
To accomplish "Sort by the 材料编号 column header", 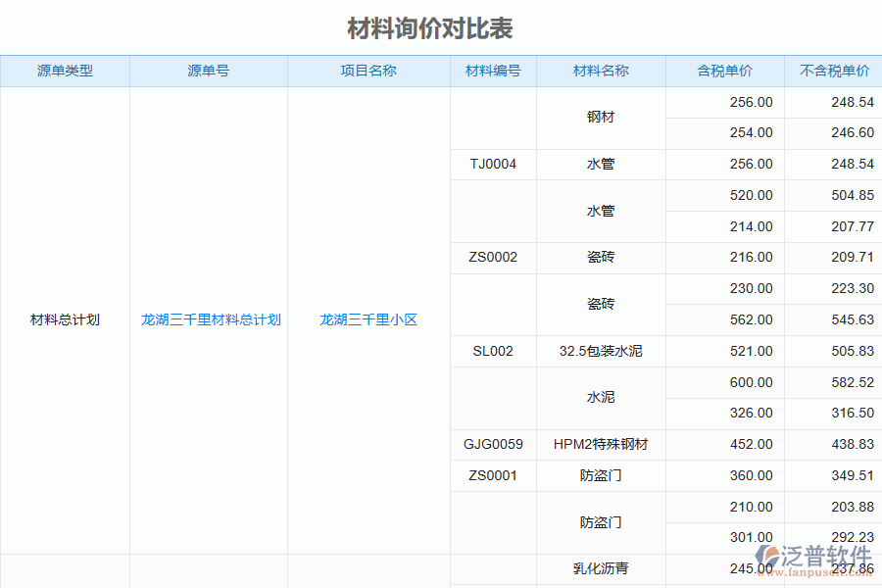I will click(492, 71).
